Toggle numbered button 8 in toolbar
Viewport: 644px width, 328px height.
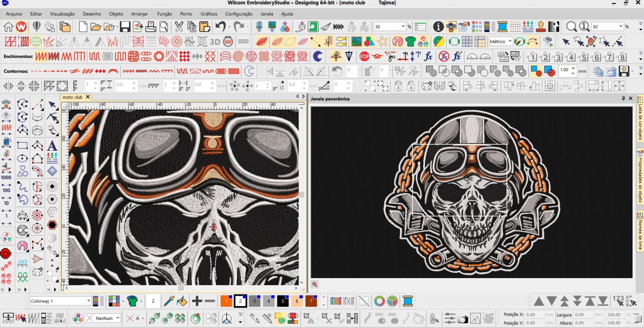point(622,57)
